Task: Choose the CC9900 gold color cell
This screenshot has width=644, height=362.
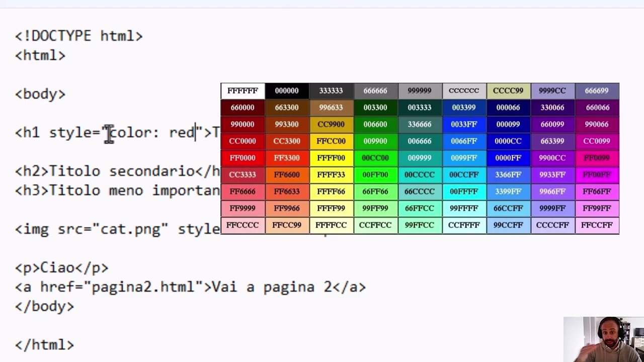Action: click(x=331, y=124)
